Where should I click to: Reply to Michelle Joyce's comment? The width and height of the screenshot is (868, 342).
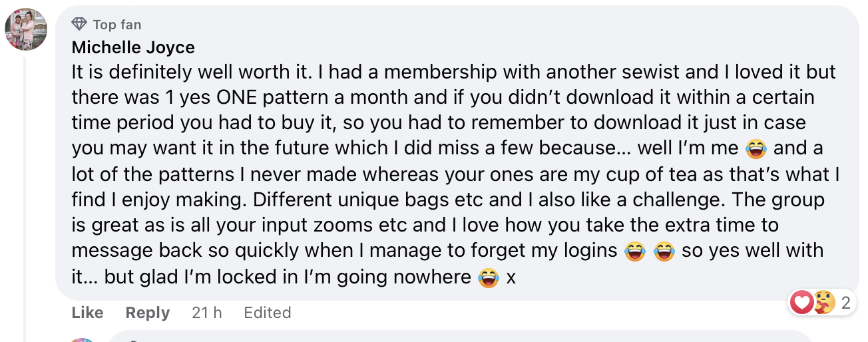pos(148,313)
